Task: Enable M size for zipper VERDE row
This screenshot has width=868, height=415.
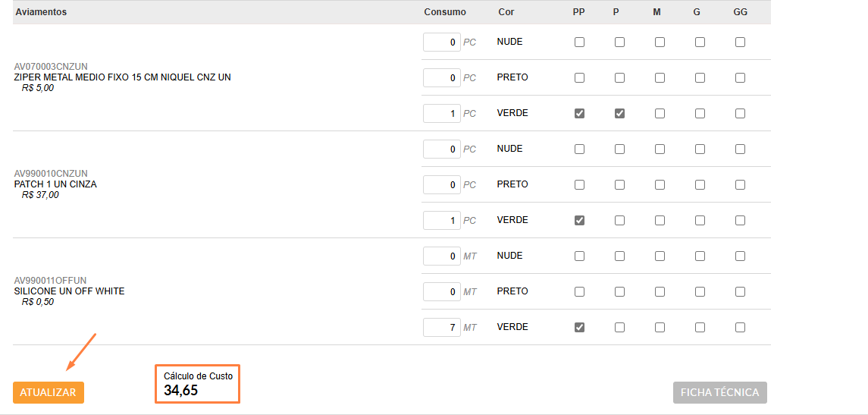Action: (660, 114)
